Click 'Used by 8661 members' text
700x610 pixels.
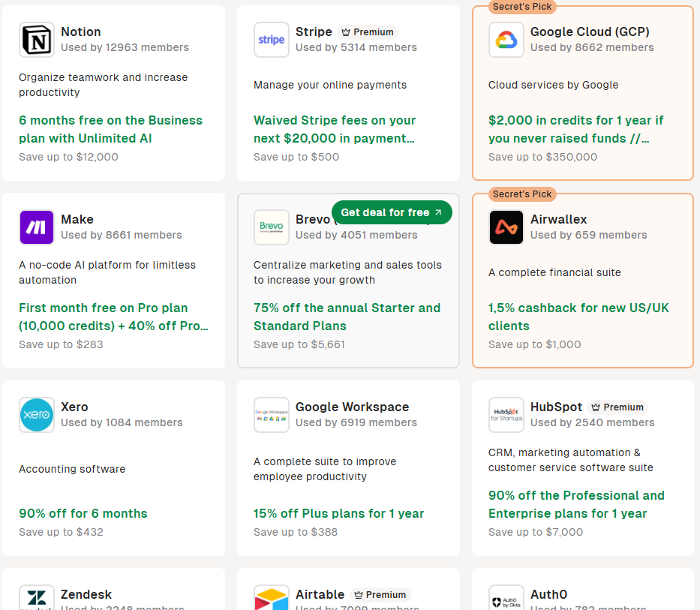pyautogui.click(x=122, y=235)
